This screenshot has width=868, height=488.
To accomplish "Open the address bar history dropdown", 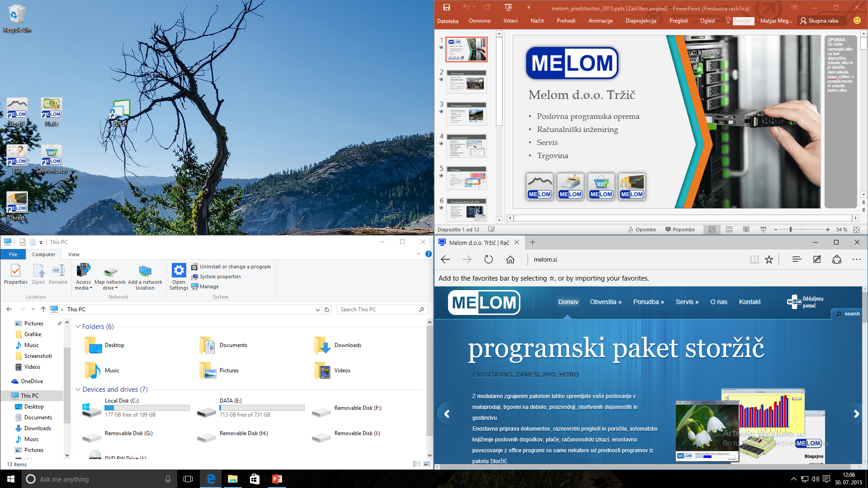I will click(x=317, y=310).
